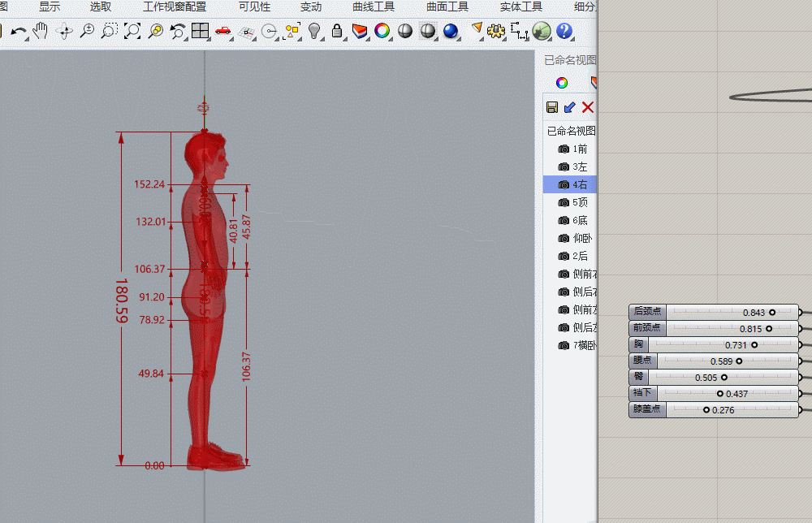This screenshot has width=812, height=523.
Task: Click the 膝盖点 slider label
Action: (x=647, y=409)
